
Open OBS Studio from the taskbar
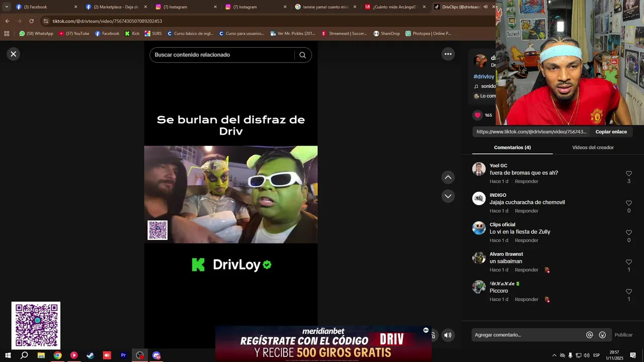click(140, 355)
